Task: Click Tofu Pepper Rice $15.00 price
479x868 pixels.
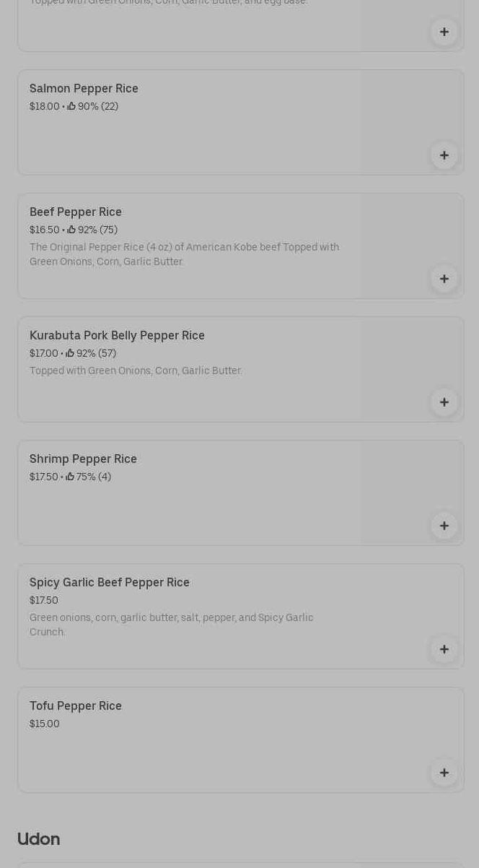Action: click(45, 724)
